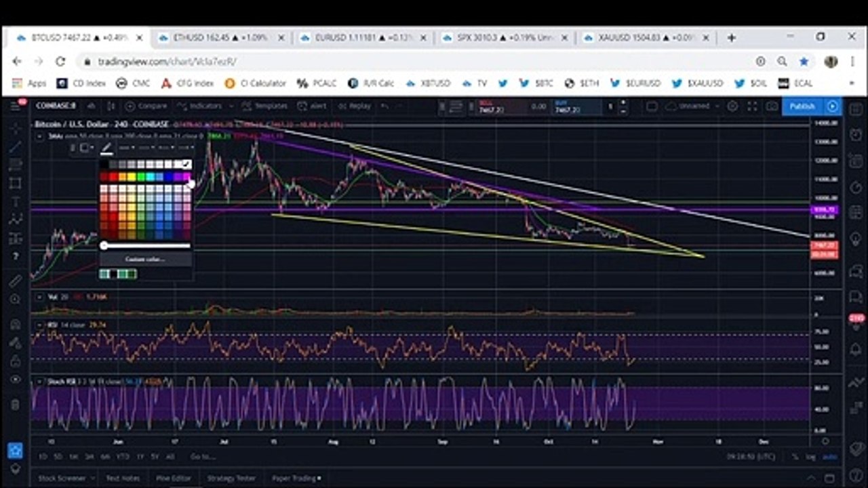The width and height of the screenshot is (868, 488).
Task: Reload the TradingView page
Action: 60,62
